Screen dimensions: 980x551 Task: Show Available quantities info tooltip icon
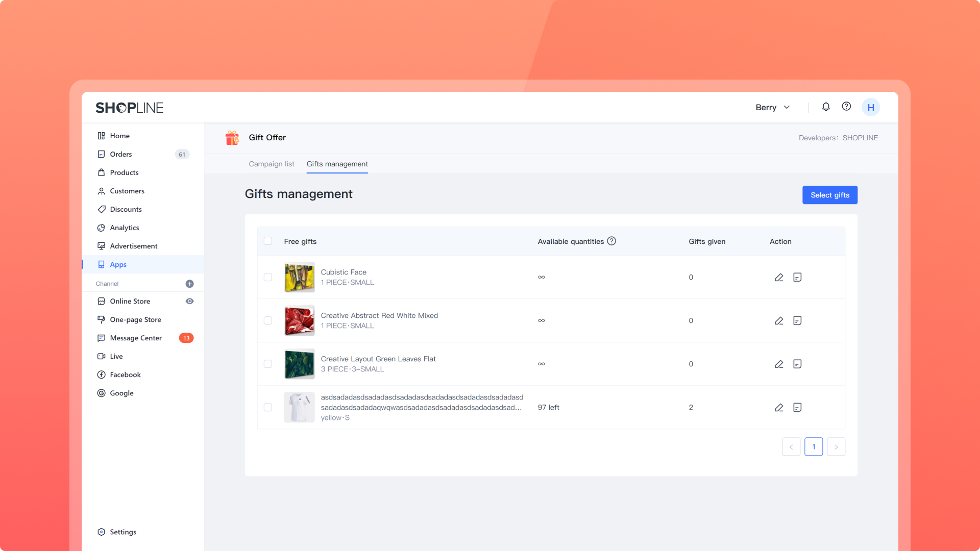[x=611, y=241]
